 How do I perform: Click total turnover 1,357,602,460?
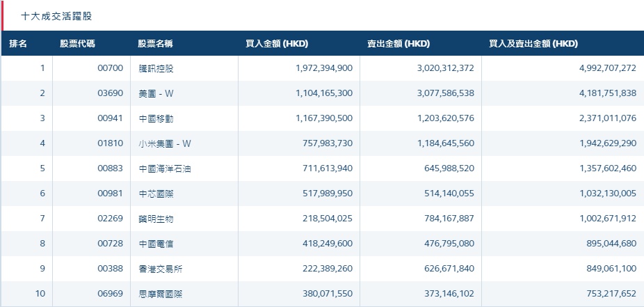click(608, 168)
